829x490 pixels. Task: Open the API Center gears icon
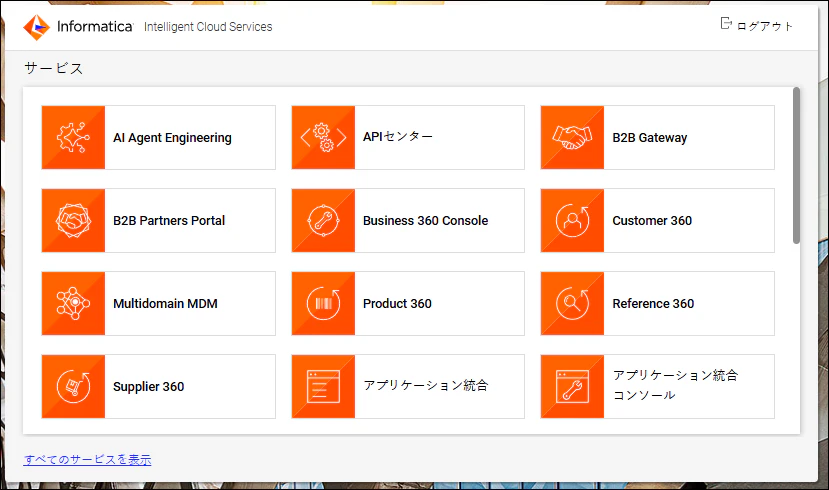[x=323, y=137]
